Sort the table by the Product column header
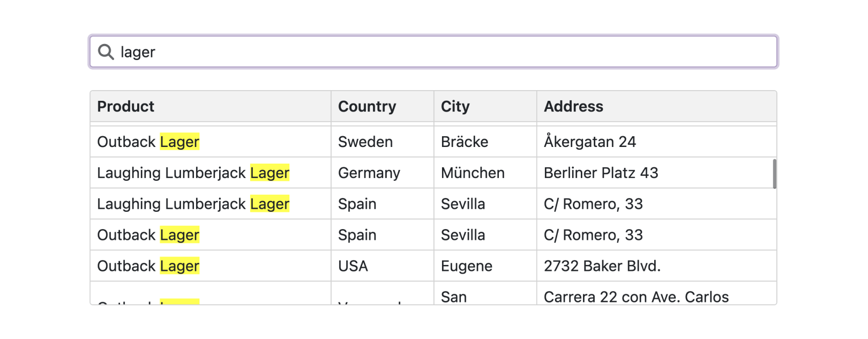The width and height of the screenshot is (868, 339). coord(125,106)
